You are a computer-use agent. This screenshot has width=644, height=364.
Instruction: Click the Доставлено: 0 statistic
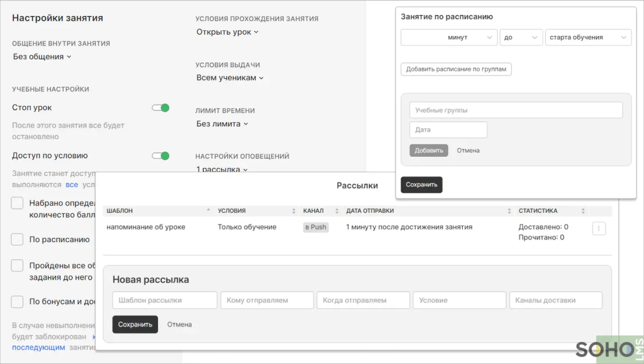tap(543, 227)
